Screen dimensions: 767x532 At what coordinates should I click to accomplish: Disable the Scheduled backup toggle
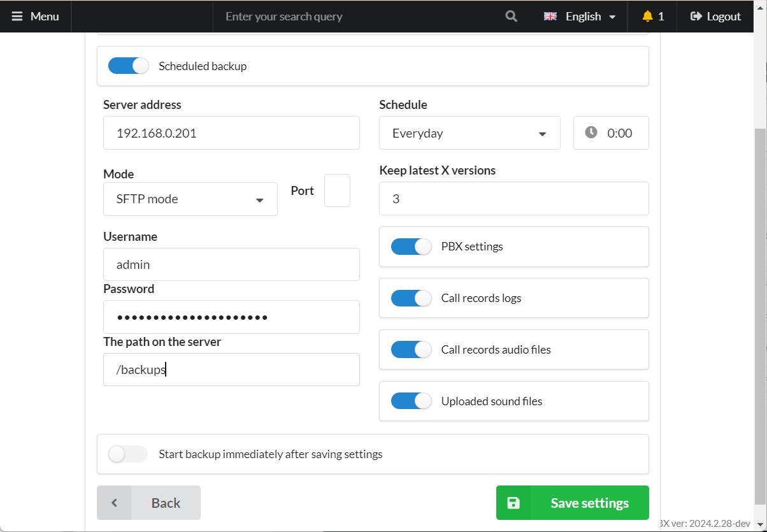click(129, 66)
